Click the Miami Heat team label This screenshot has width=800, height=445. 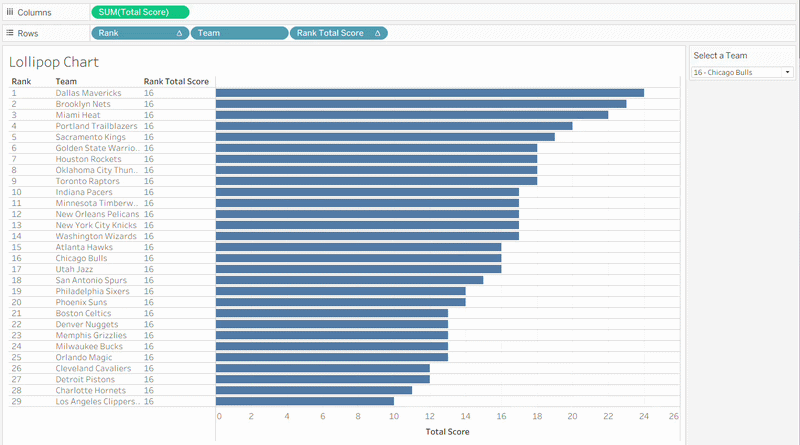click(78, 115)
